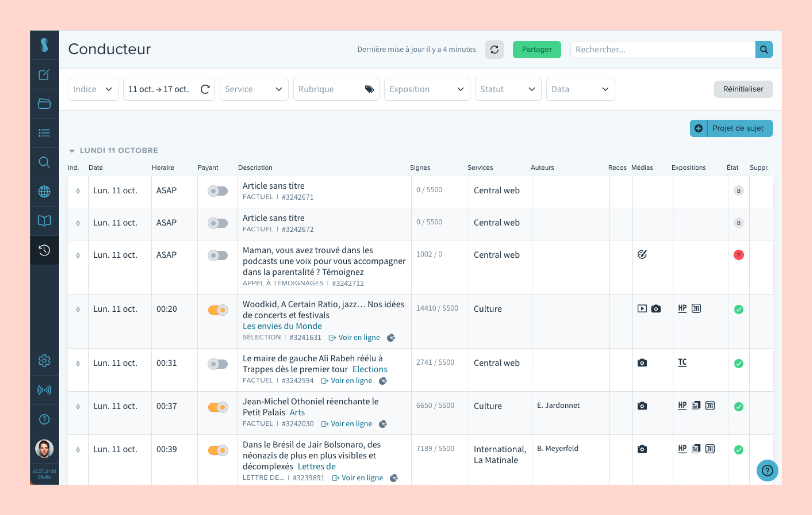Click the media icon in Maman podcasts row

click(x=642, y=254)
